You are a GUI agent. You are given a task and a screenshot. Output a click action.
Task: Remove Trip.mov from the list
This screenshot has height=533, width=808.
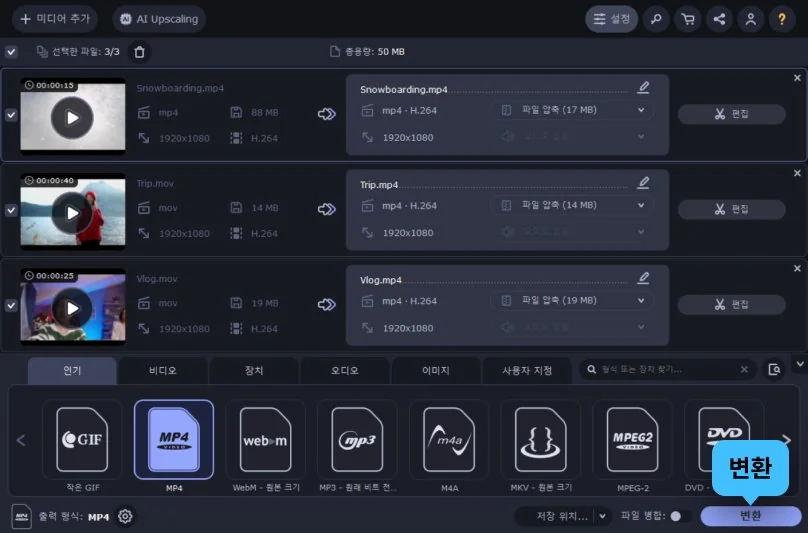(x=797, y=173)
